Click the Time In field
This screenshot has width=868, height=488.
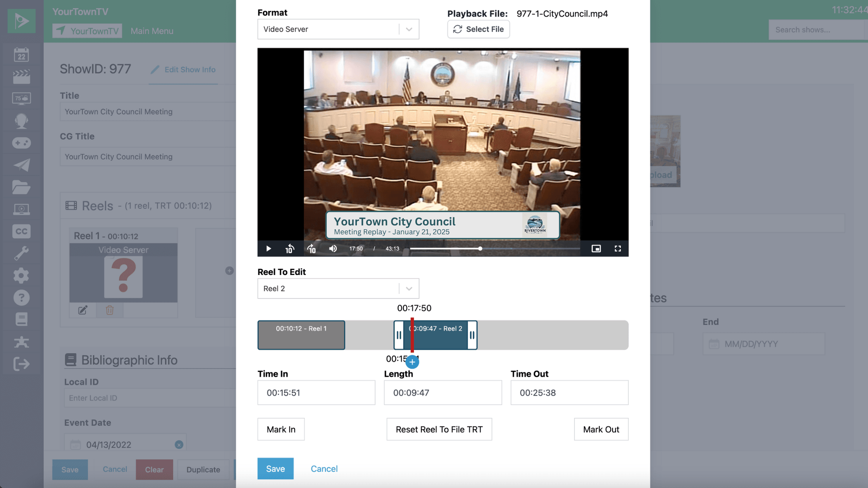point(316,393)
